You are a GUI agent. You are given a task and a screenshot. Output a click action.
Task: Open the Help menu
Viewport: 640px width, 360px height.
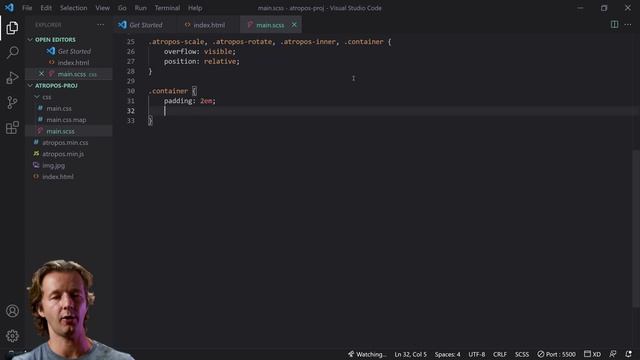click(x=195, y=8)
